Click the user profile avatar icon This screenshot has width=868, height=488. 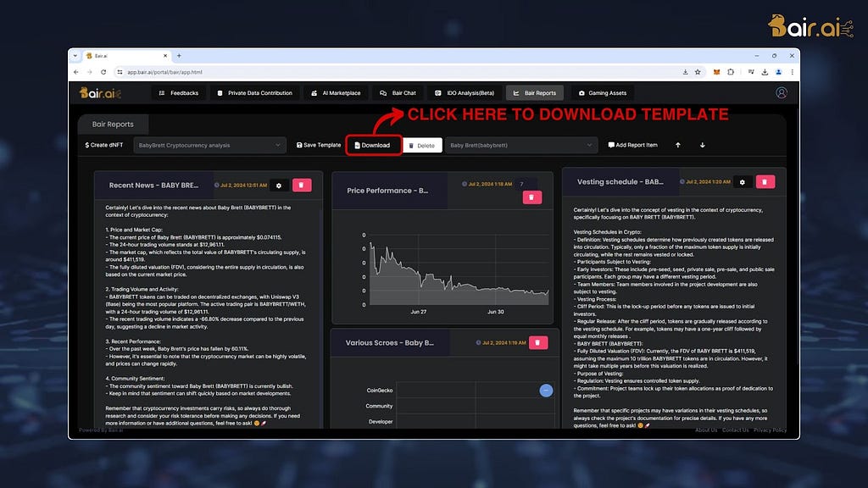(x=781, y=93)
